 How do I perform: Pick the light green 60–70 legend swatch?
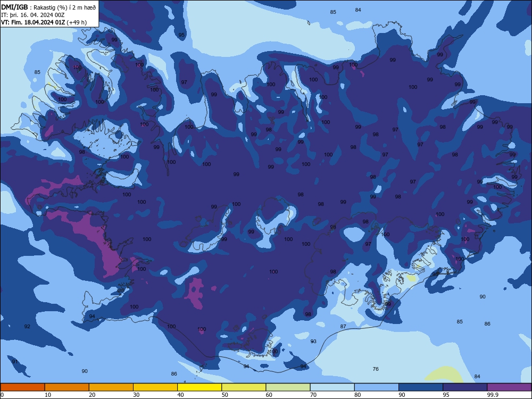288,387
